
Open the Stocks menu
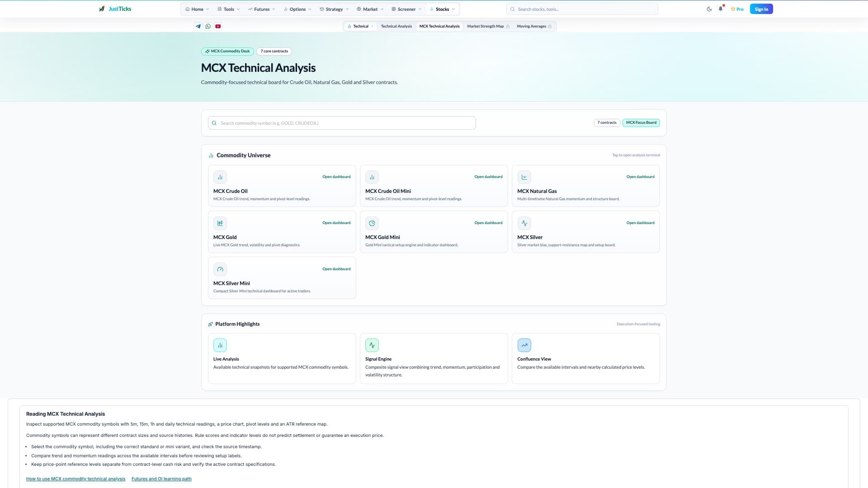[x=442, y=9]
